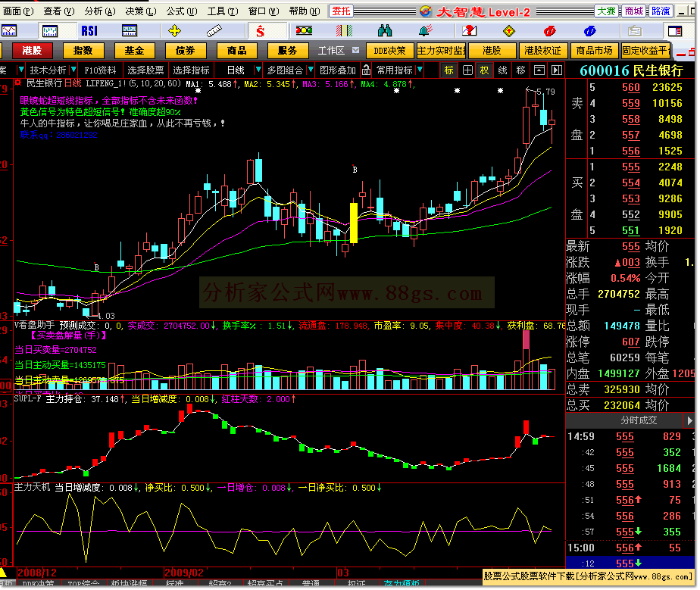The width and height of the screenshot is (700, 590).
Task: Open the 帮助(H) menu
Action: [305, 11]
